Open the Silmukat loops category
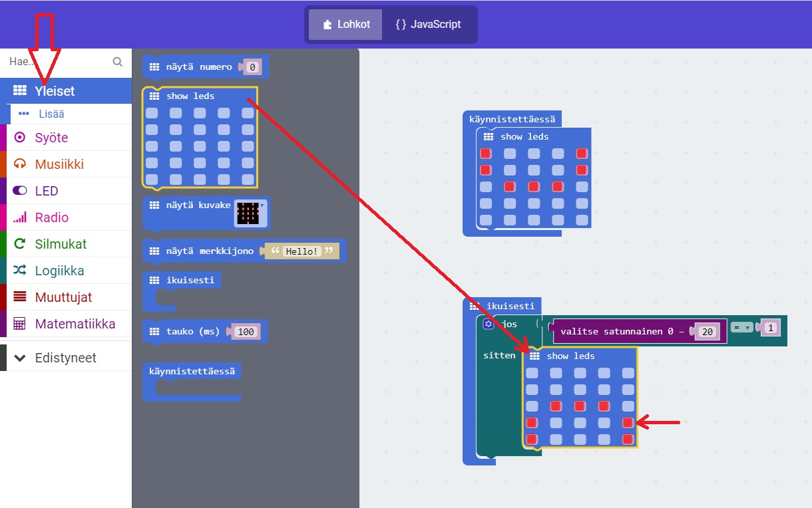Screen dimensions: 812x508 60,244
